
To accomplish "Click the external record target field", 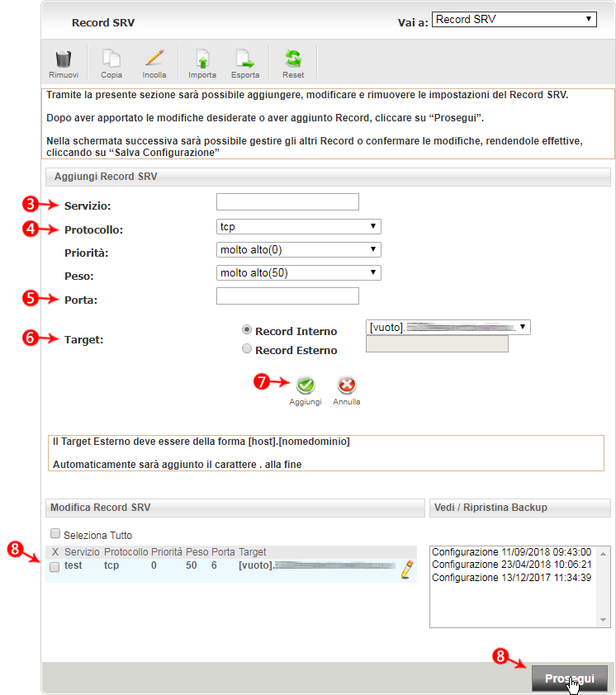I will [437, 344].
